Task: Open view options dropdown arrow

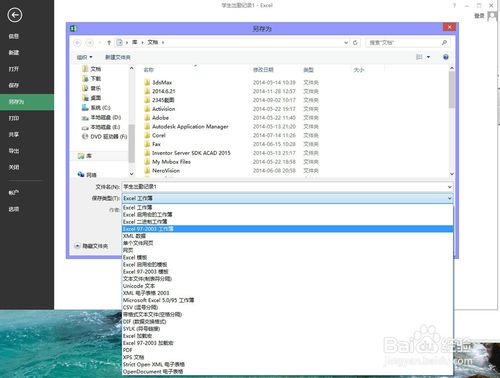Action: tap(428, 57)
